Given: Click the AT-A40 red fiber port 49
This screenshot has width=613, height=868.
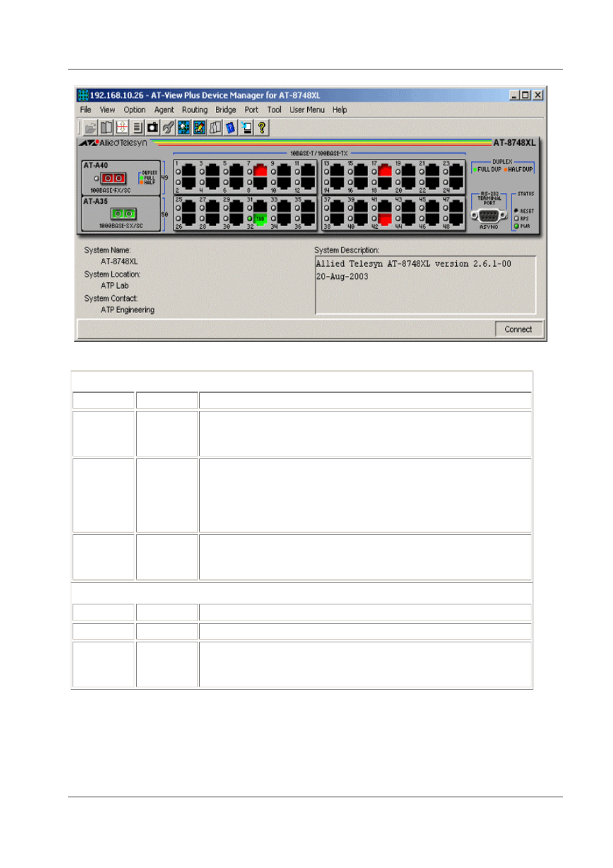Looking at the screenshot, I should (x=113, y=178).
